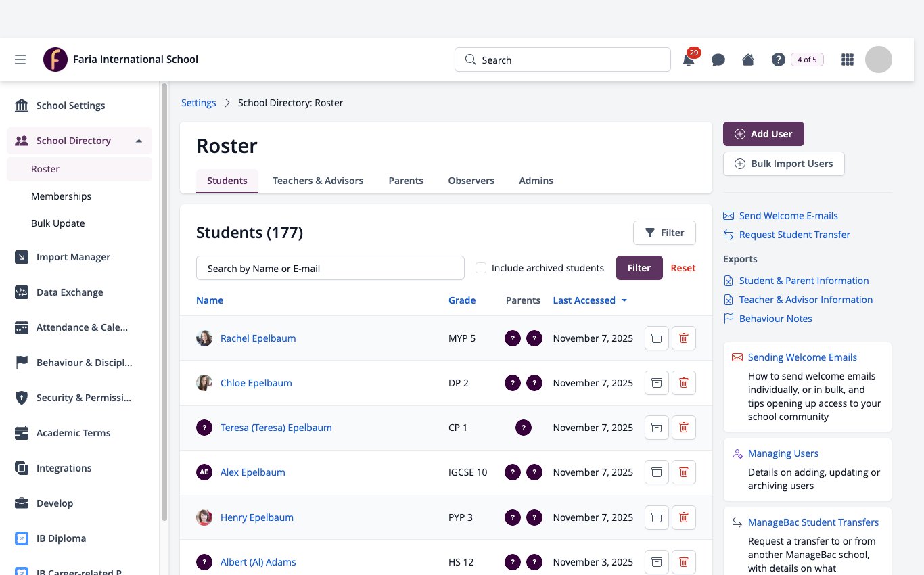Delete Chloe Epelbaum with the trash icon
The image size is (924, 575).
tap(684, 383)
